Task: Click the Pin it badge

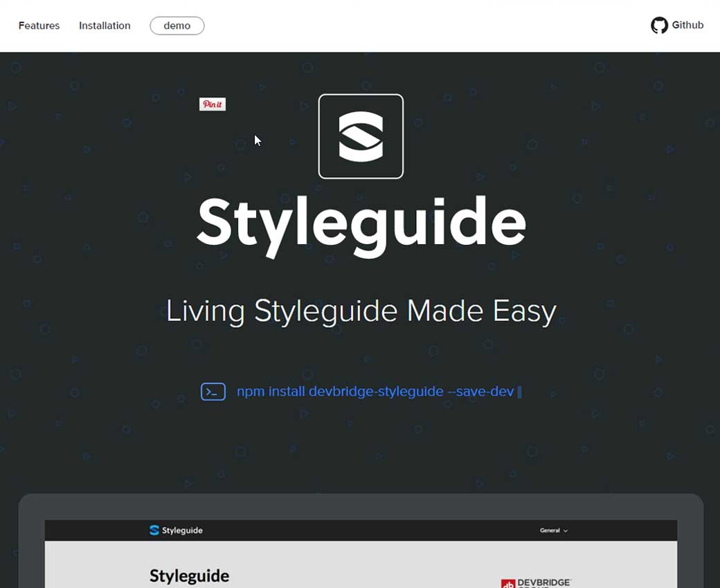Action: point(213,104)
